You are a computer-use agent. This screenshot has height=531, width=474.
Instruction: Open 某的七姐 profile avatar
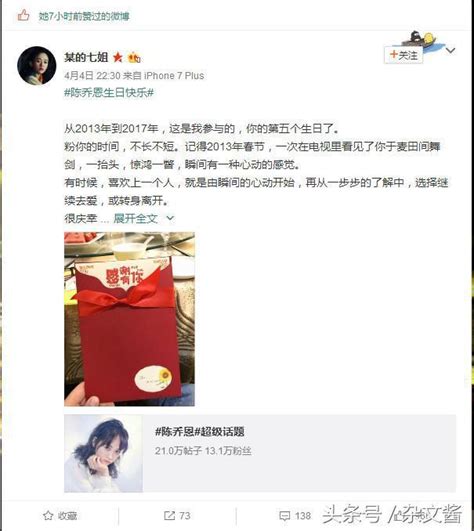coord(37,65)
